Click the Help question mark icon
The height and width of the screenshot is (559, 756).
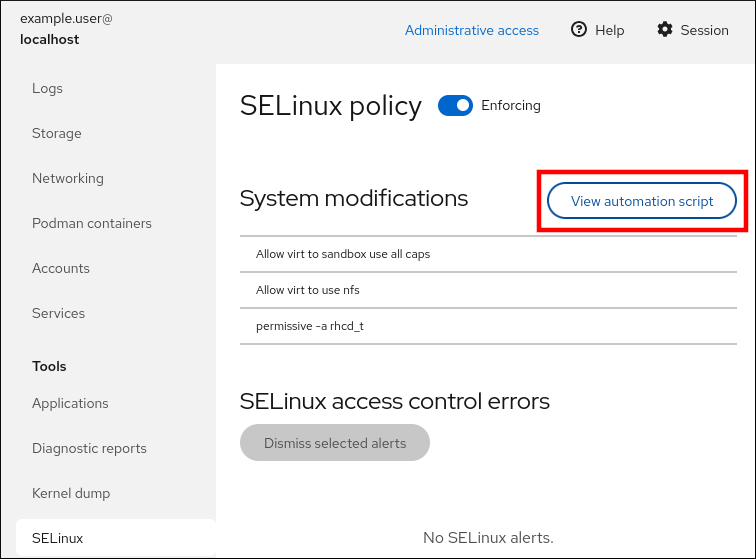[578, 30]
